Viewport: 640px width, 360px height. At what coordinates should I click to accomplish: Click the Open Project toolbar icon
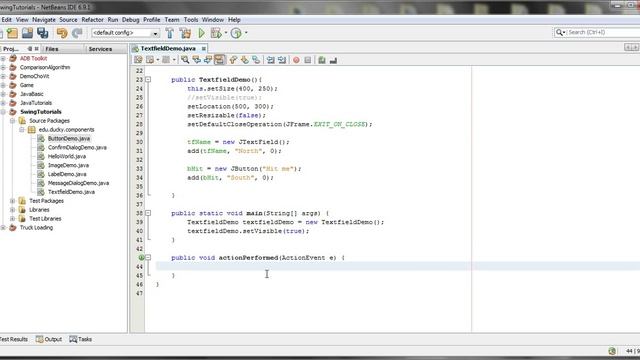tap(27, 33)
